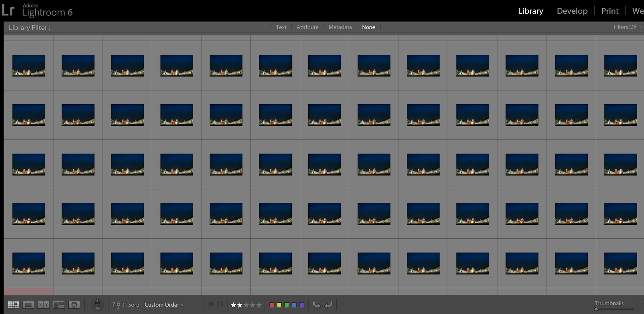The height and width of the screenshot is (314, 644).
Task: Apply the red color label
Action: click(271, 305)
